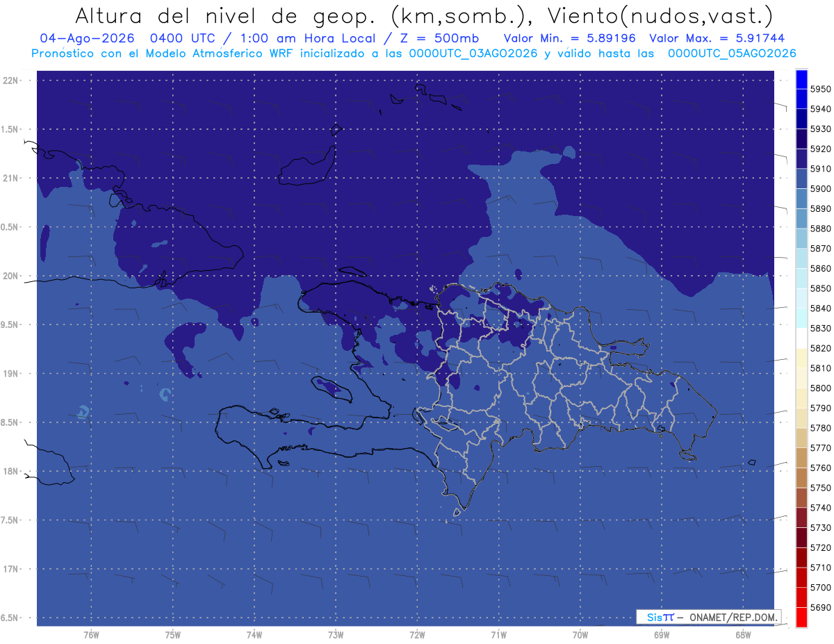Select "Valor Max. = 5.91744" text
The width and height of the screenshot is (834, 644).
(717, 38)
